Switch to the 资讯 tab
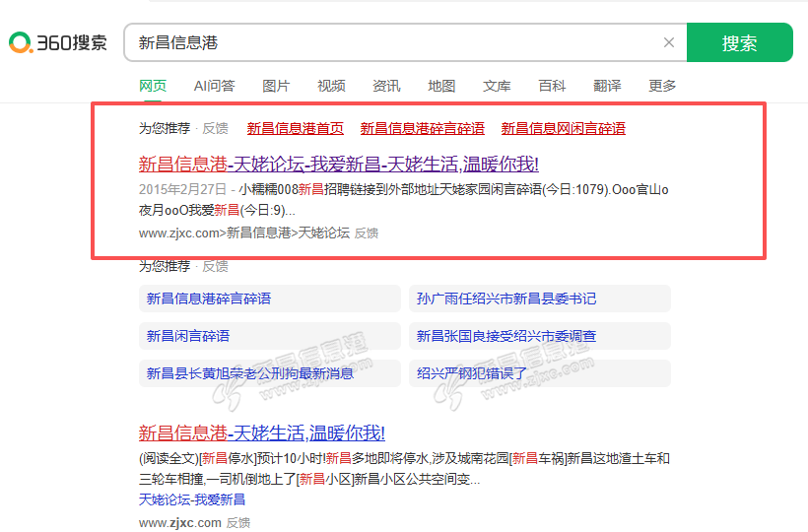This screenshot has height=532, width=808. click(x=386, y=86)
